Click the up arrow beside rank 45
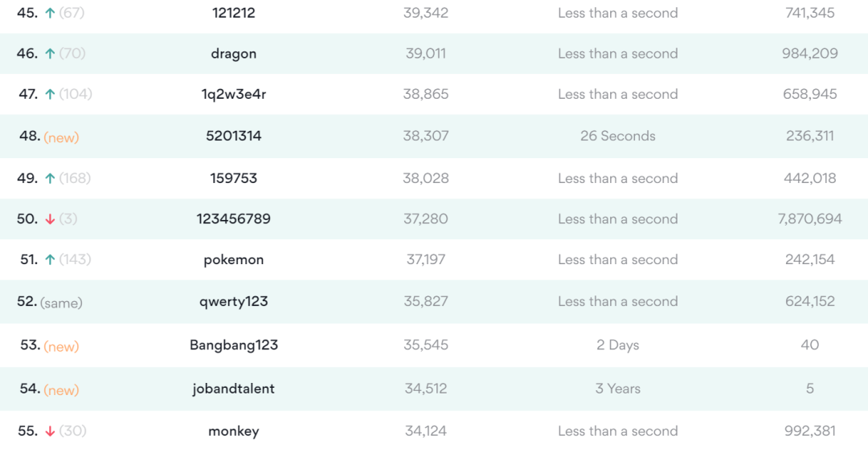The width and height of the screenshot is (868, 452). (50, 13)
